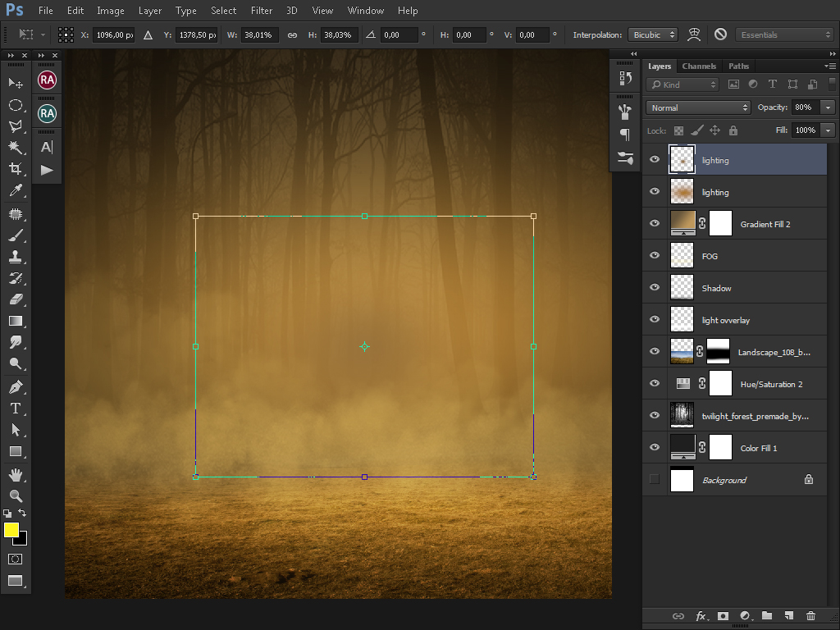840x630 pixels.
Task: Delete layer trash icon
Action: [x=810, y=615]
